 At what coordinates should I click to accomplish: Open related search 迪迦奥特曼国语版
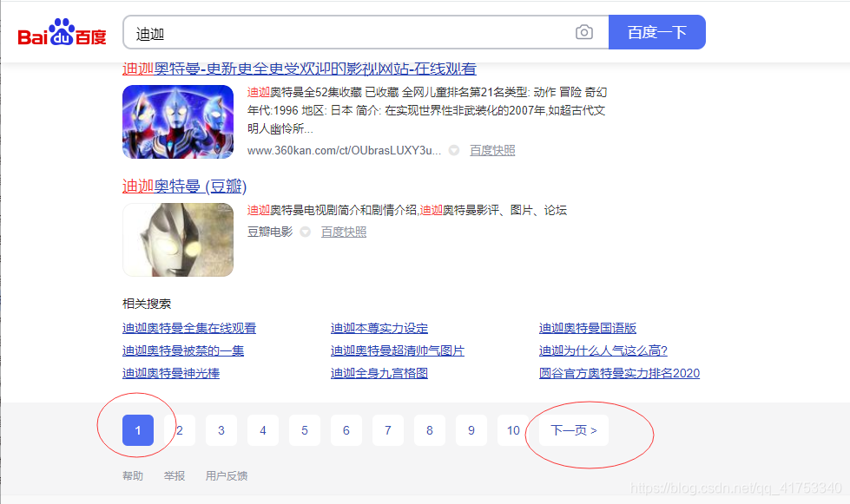tap(588, 328)
